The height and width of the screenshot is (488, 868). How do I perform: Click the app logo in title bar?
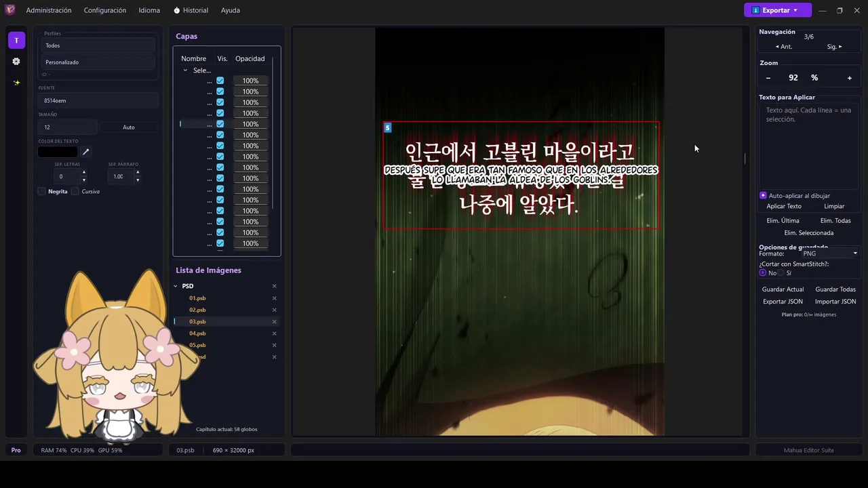click(x=10, y=10)
